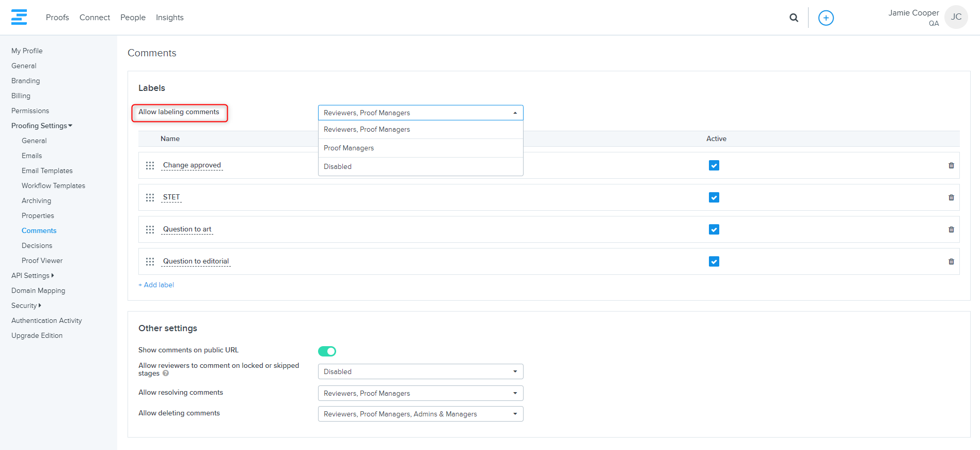980x450 pixels.
Task: Open Allow deleting comments dropdown
Action: pos(420,414)
